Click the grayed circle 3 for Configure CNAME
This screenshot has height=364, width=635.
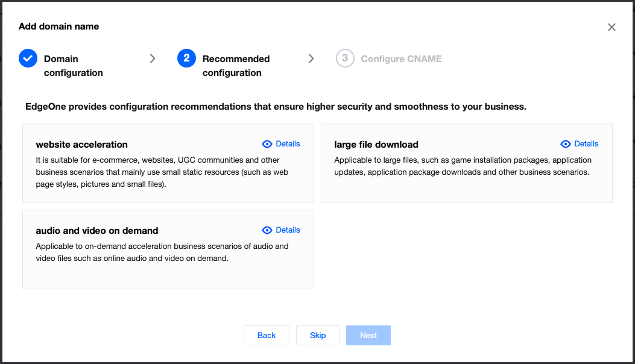pyautogui.click(x=344, y=58)
